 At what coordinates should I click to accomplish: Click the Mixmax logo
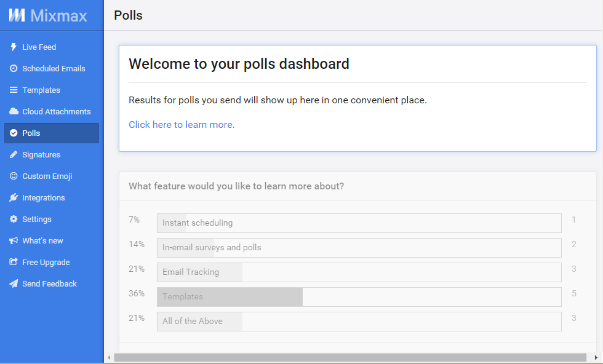pyautogui.click(x=48, y=15)
